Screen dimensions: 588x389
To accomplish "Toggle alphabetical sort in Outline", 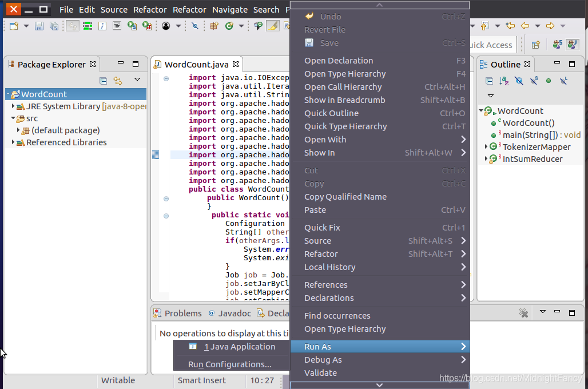I will coord(504,81).
